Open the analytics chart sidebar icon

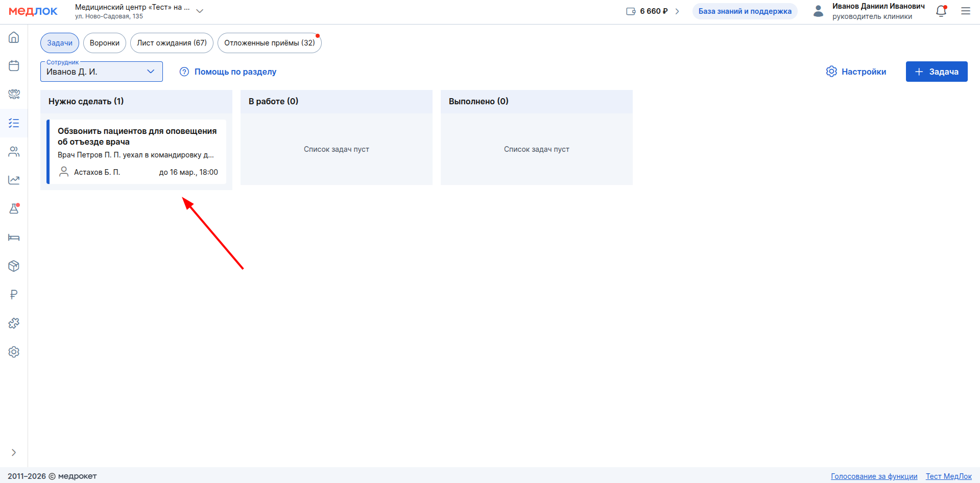pyautogui.click(x=14, y=180)
